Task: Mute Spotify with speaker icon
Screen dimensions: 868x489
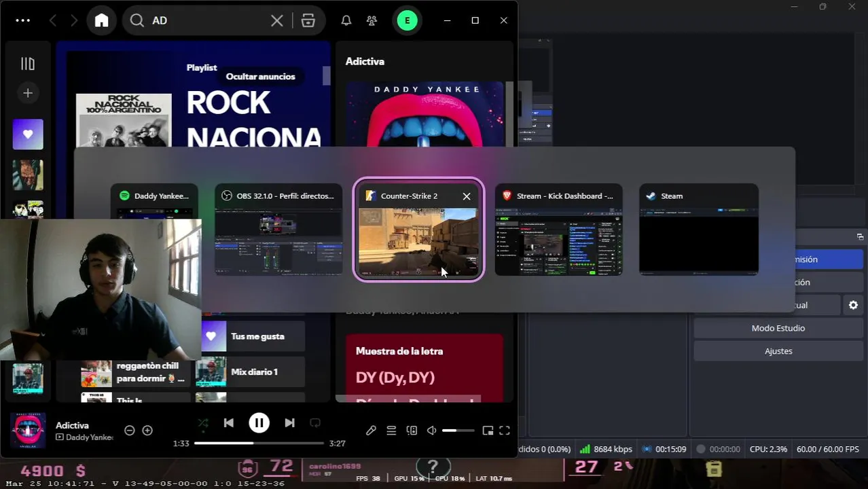Action: pos(431,431)
